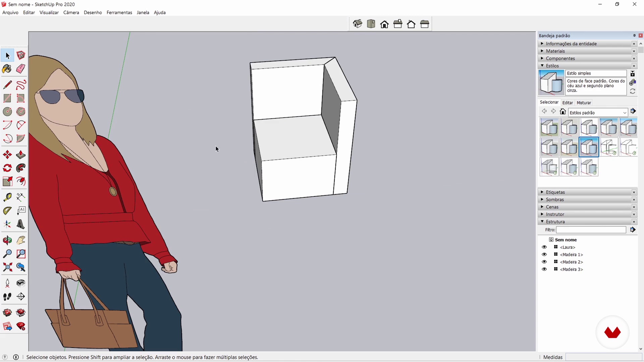644x362 pixels.
Task: Select the Rotate tool
Action: pyautogui.click(x=7, y=168)
